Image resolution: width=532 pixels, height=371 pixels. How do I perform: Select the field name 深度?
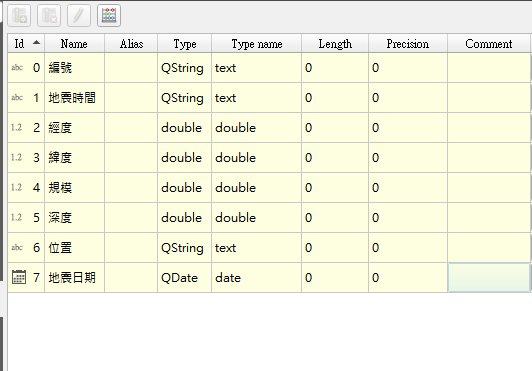tap(60, 217)
